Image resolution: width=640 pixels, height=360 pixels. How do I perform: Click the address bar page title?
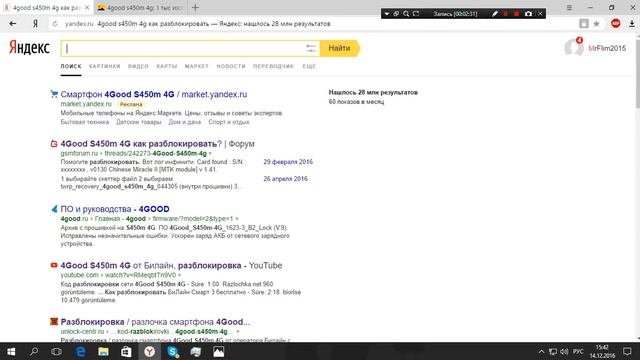pos(214,24)
